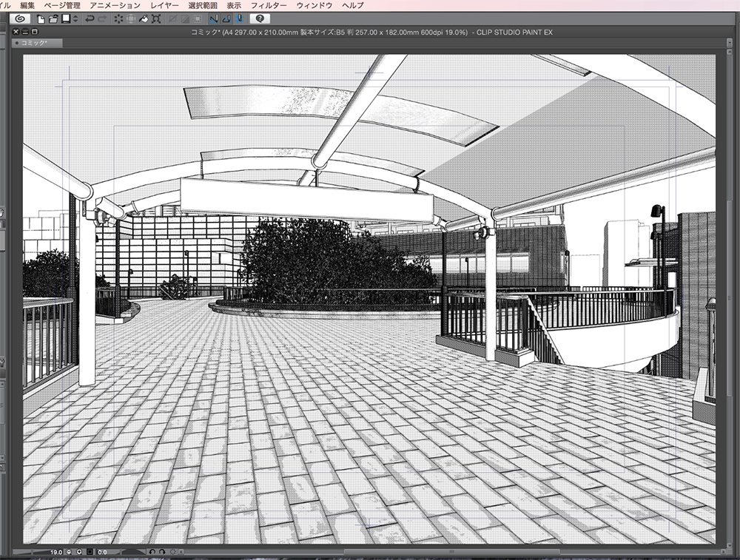This screenshot has width=740, height=560.
Task: Open the 編集 menu
Action: coord(27,5)
